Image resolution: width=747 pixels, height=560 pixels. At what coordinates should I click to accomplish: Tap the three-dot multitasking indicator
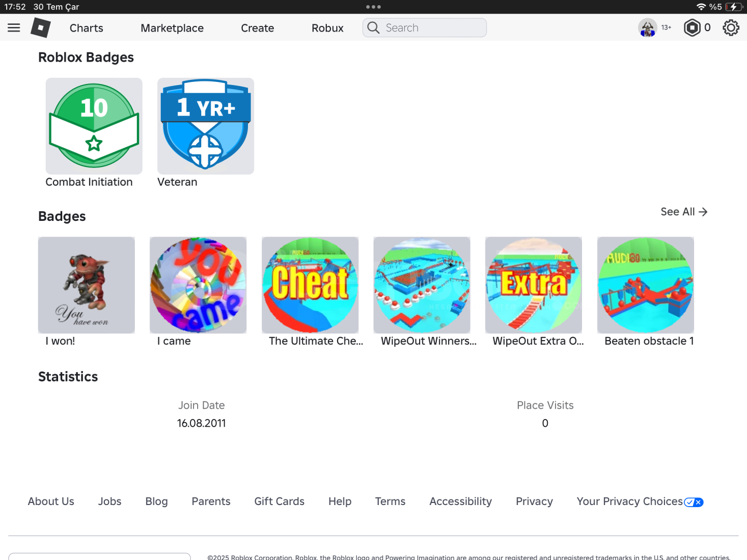pos(374,7)
